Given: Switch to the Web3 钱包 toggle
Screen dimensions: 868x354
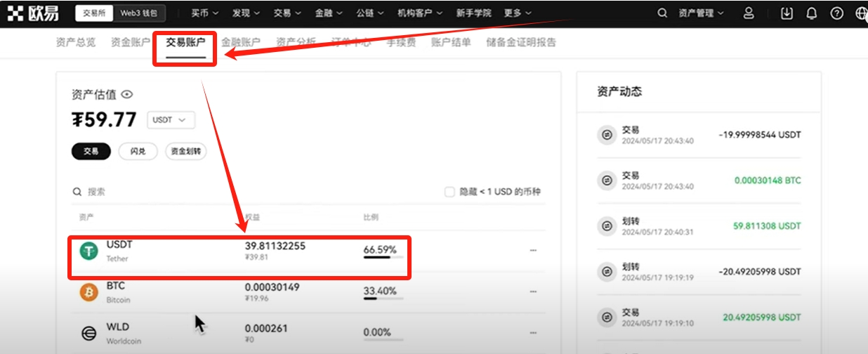Looking at the screenshot, I should click(140, 13).
